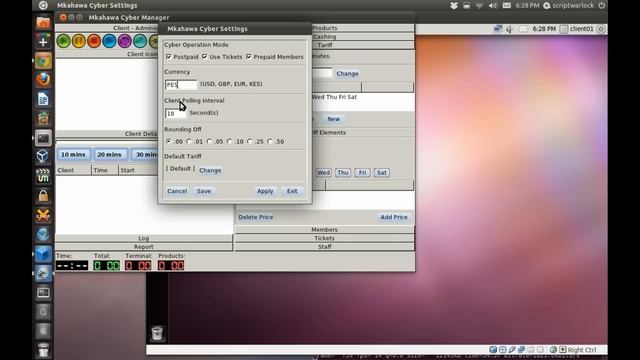
Task: Open the Members tab in Cyber Manager
Action: click(324, 230)
